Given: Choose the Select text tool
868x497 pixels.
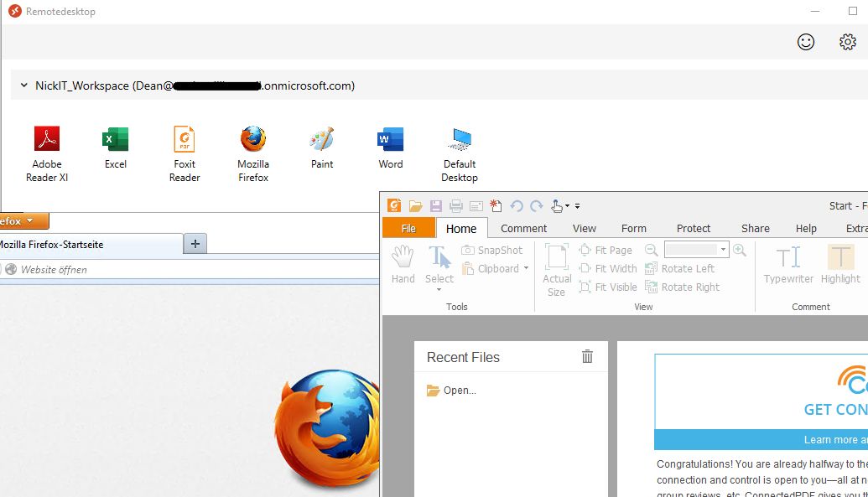Looking at the screenshot, I should 439,265.
